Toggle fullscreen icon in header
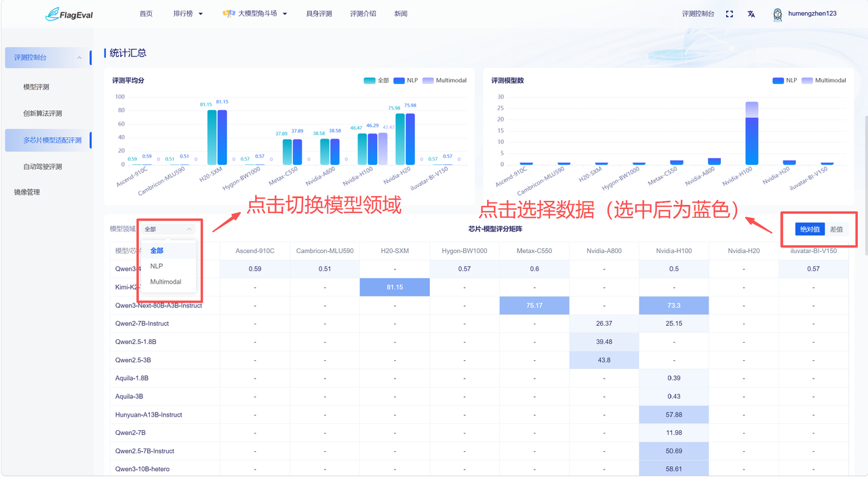Image resolution: width=868 pixels, height=477 pixels. pyautogui.click(x=730, y=14)
